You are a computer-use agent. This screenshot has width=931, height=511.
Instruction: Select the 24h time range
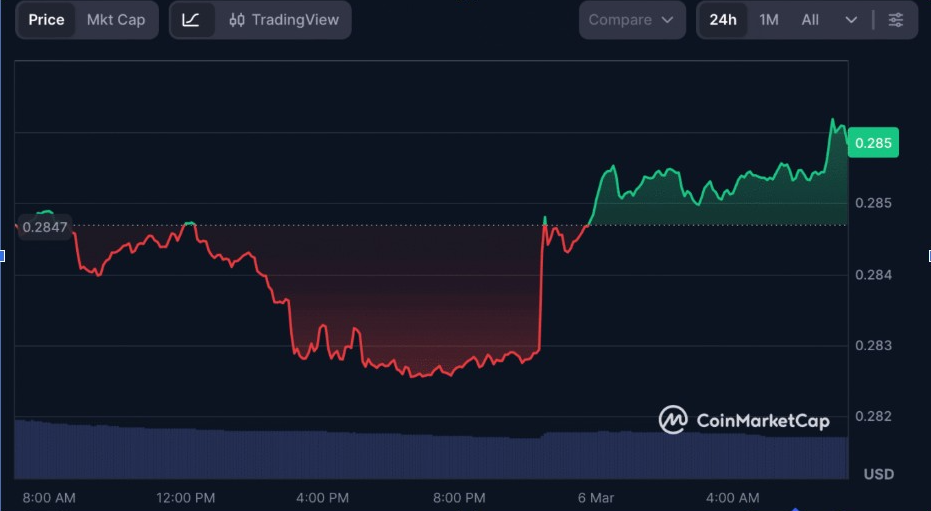723,20
